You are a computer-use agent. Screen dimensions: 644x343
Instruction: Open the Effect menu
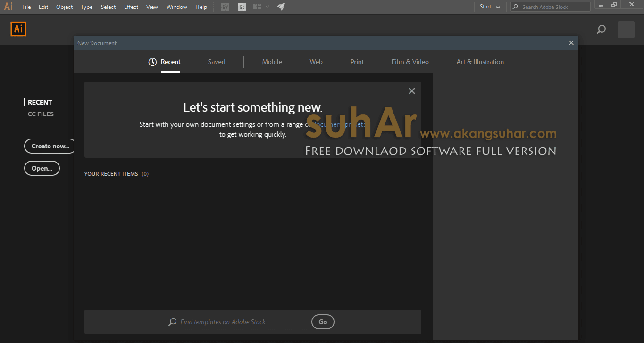tap(131, 7)
